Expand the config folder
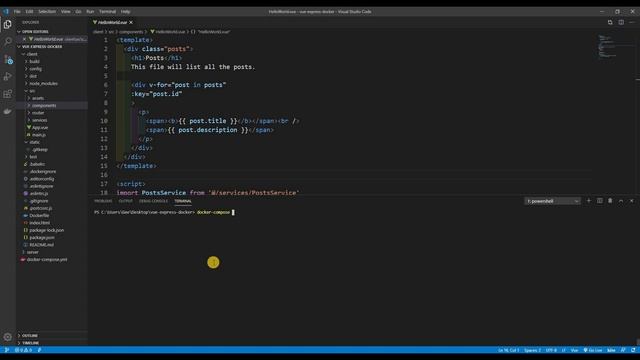This screenshot has height=360, width=640. [35, 69]
